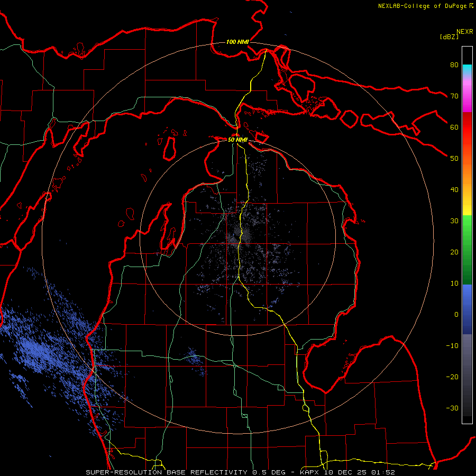The image size is (476, 476).
Task: Click the -20 value on dBZ scale
Action: pyautogui.click(x=452, y=377)
